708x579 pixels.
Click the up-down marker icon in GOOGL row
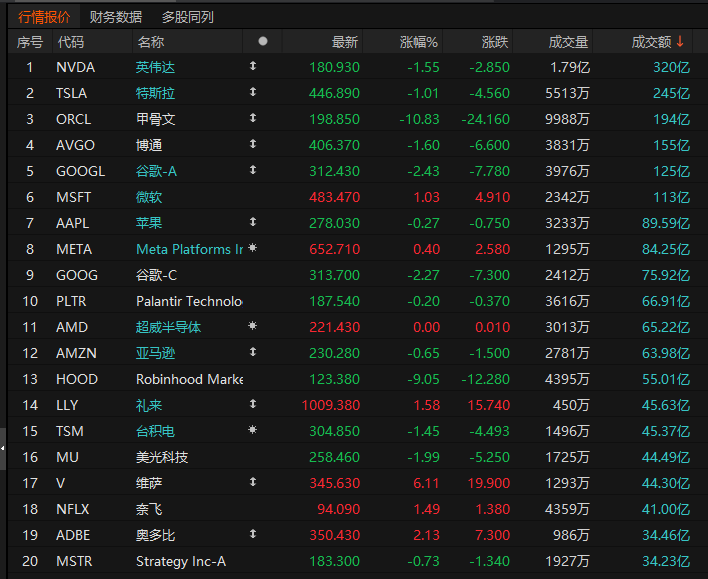253,170
